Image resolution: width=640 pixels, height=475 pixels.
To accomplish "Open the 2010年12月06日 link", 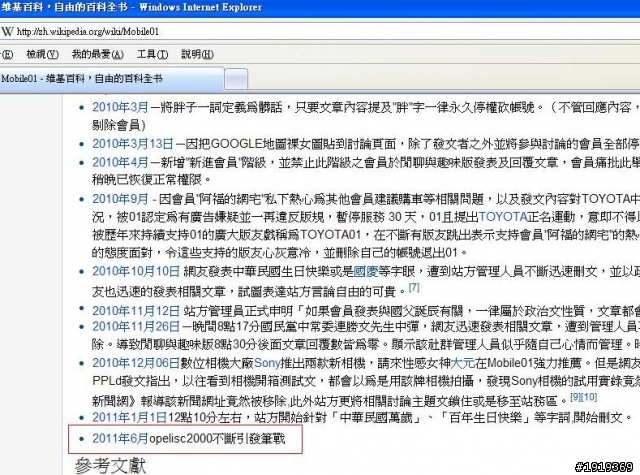I will [136, 363].
